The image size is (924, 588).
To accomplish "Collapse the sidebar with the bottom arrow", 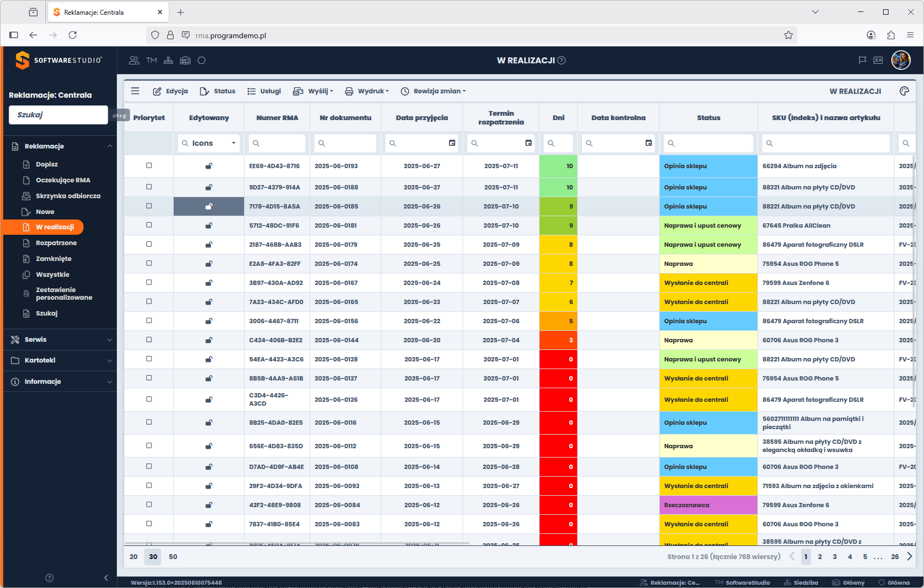I will pos(106,578).
